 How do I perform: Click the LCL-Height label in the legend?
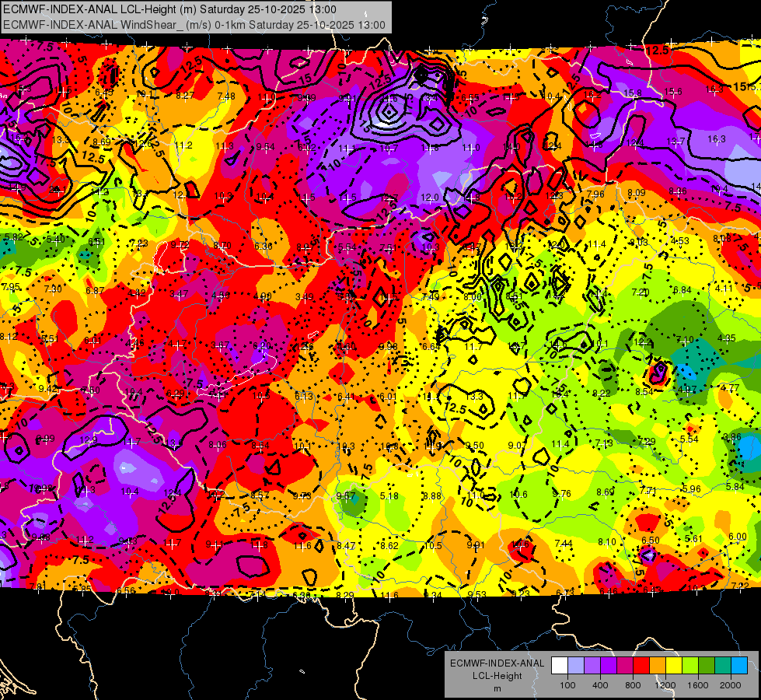point(497,676)
